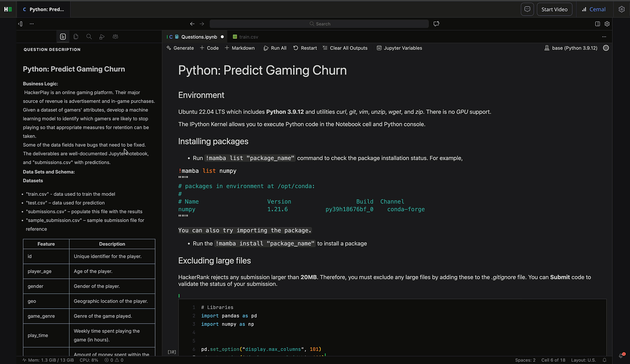Image resolution: width=630 pixels, height=364 pixels.
Task: Click inside the top search bar
Action: point(319,24)
